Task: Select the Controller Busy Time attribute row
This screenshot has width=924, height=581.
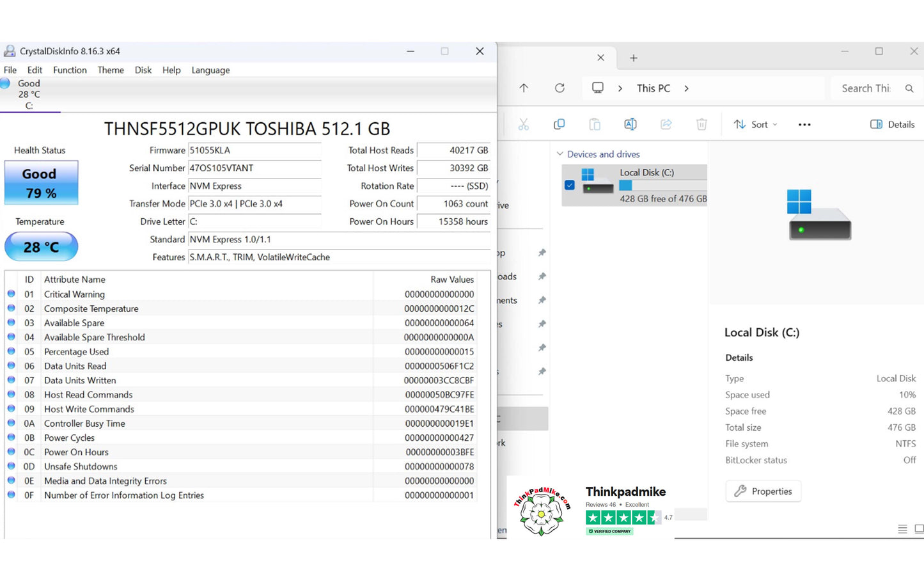Action: pyautogui.click(x=241, y=424)
